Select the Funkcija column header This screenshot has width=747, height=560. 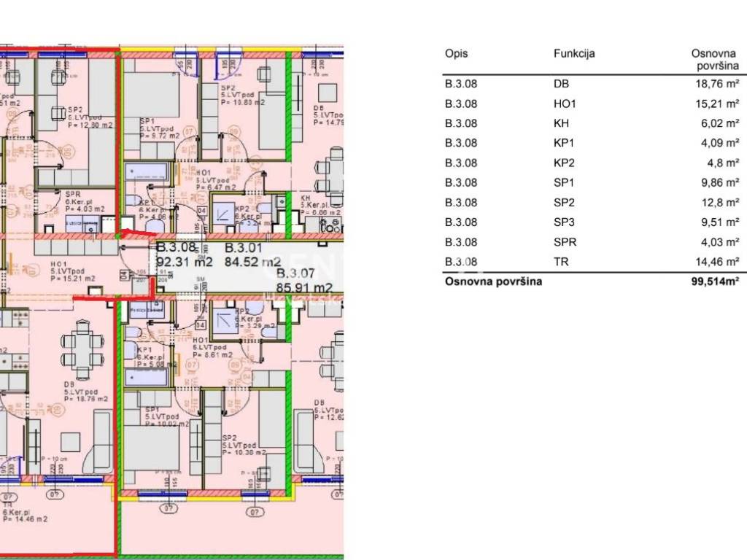click(574, 54)
